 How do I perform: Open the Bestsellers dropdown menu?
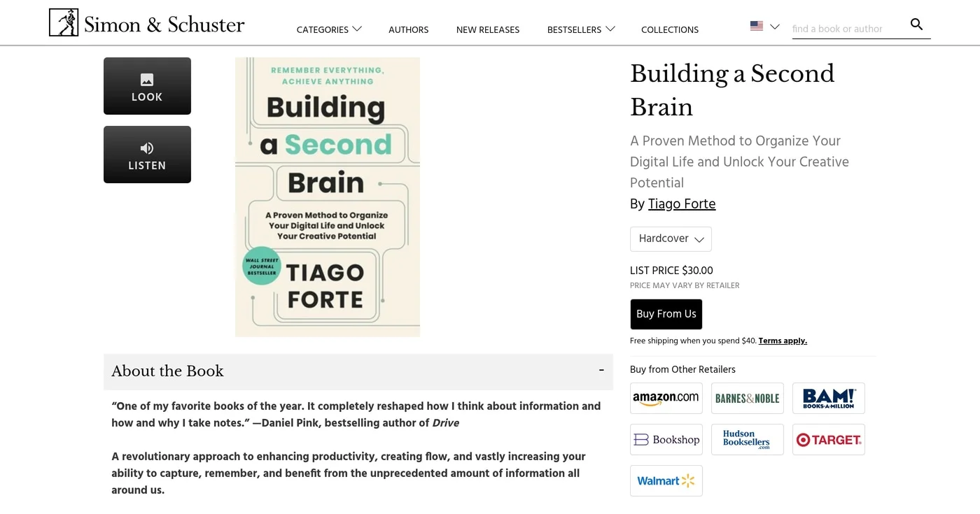click(581, 29)
